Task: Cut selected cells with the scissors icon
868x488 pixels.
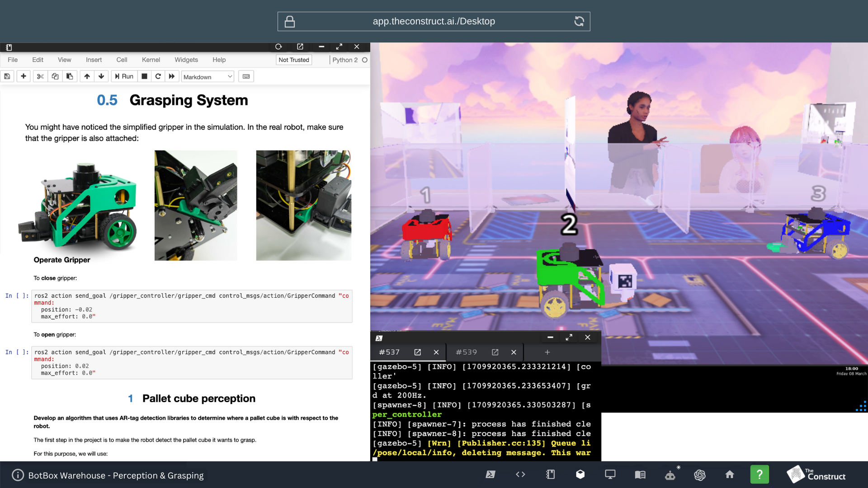Action: point(40,76)
